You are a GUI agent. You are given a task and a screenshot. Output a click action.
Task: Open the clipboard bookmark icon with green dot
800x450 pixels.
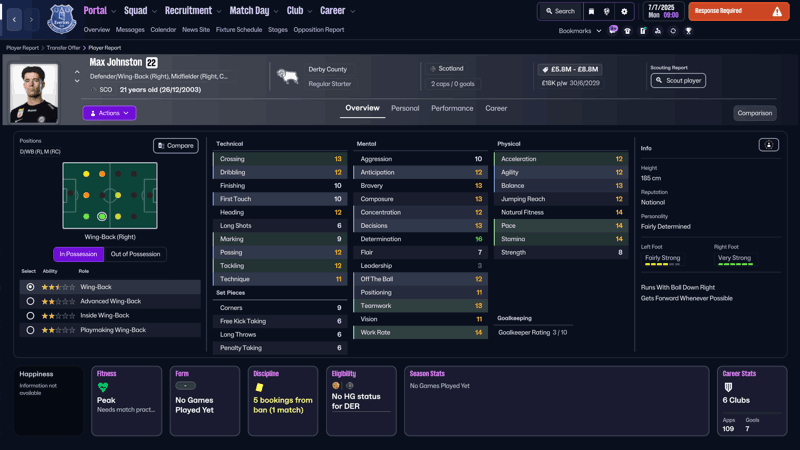point(643,31)
